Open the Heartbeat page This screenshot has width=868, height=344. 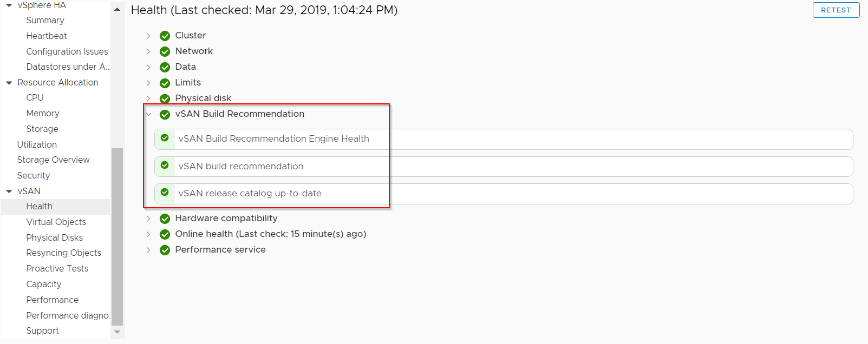47,36
